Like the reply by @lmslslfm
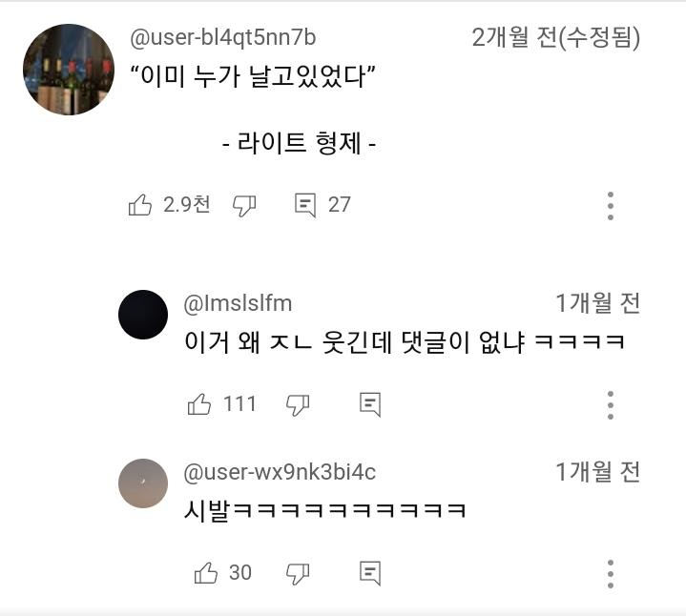Screen dimensions: 686x616 (x=199, y=404)
